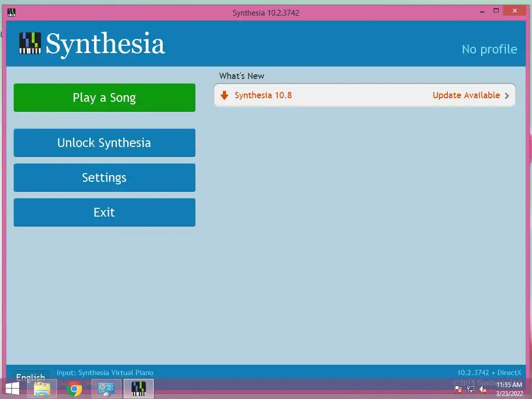Click the network tray icon
This screenshot has height=399, width=532.
(471, 389)
